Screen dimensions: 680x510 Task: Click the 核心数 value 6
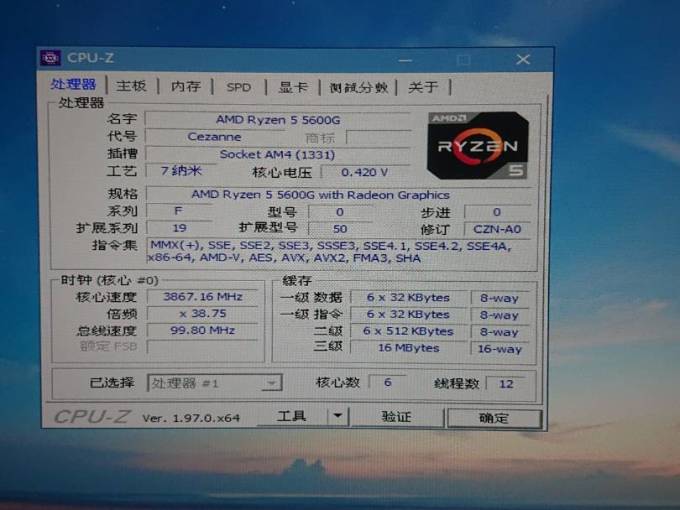387,382
